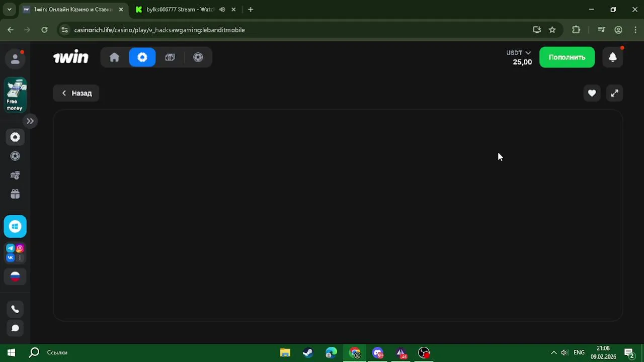This screenshot has height=362, width=644.
Task: Add game to favorites with heart icon
Action: [592, 93]
